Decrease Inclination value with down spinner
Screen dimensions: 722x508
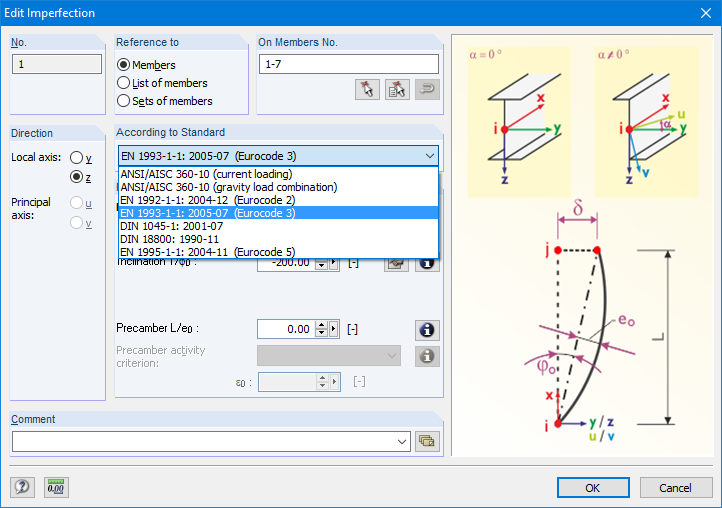(321, 266)
